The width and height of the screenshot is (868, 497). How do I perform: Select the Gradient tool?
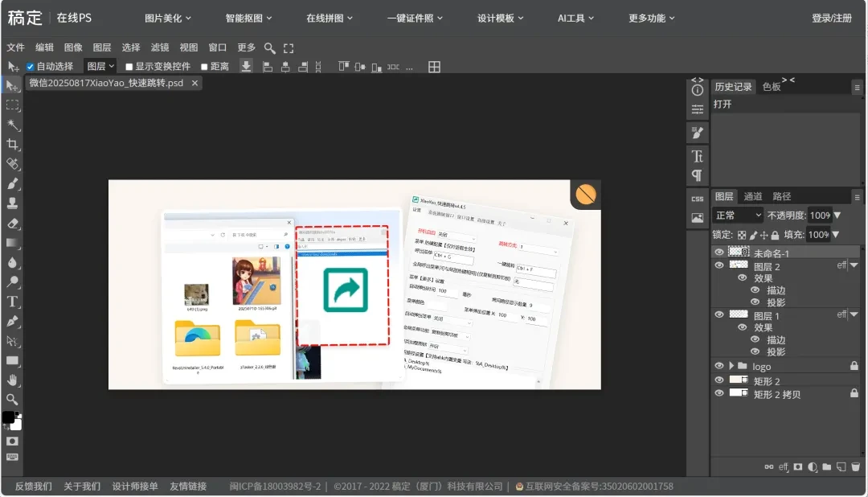pos(12,242)
